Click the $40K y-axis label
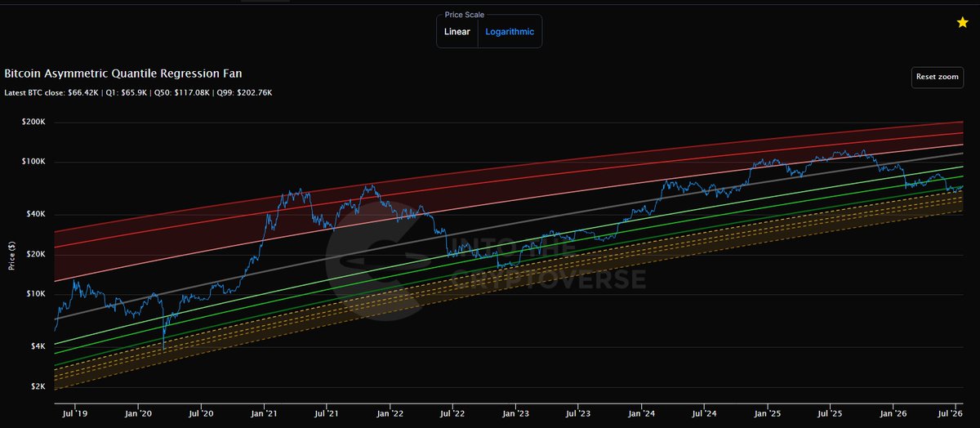Screen dimensions: 980x428 tap(36, 214)
